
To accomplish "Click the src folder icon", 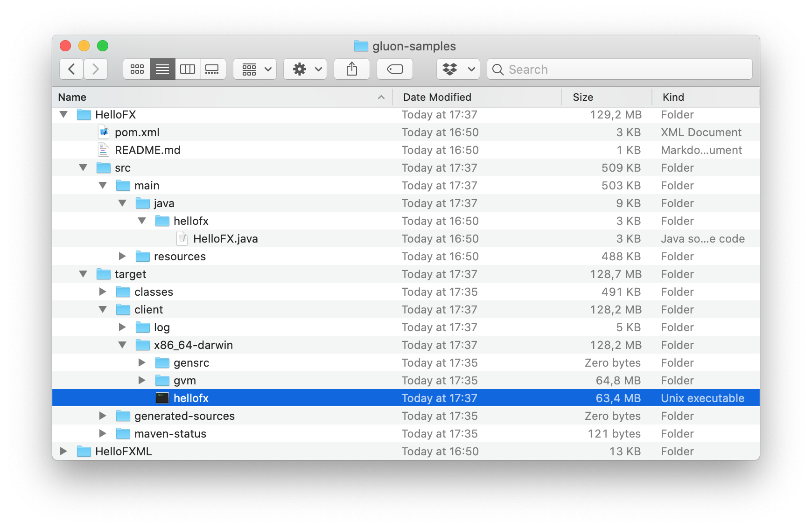I will [x=104, y=167].
